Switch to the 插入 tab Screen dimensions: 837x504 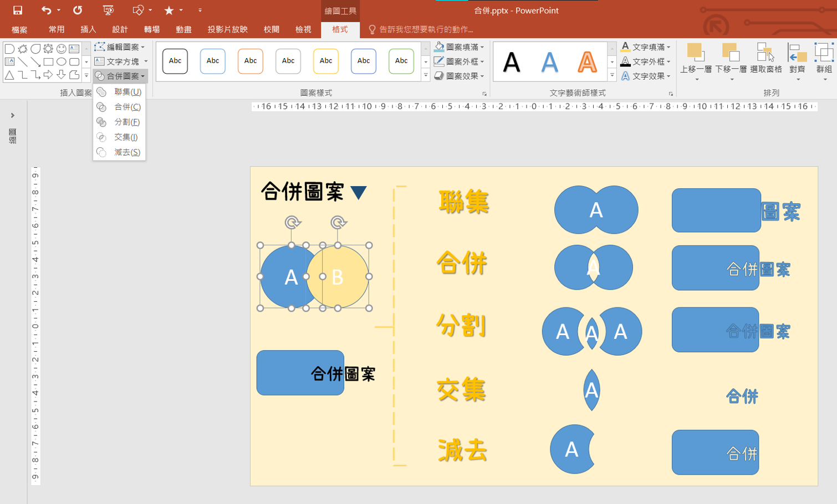click(x=88, y=29)
